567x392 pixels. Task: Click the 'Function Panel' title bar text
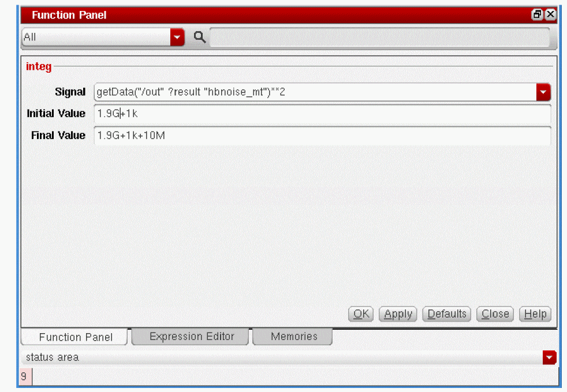tap(69, 15)
